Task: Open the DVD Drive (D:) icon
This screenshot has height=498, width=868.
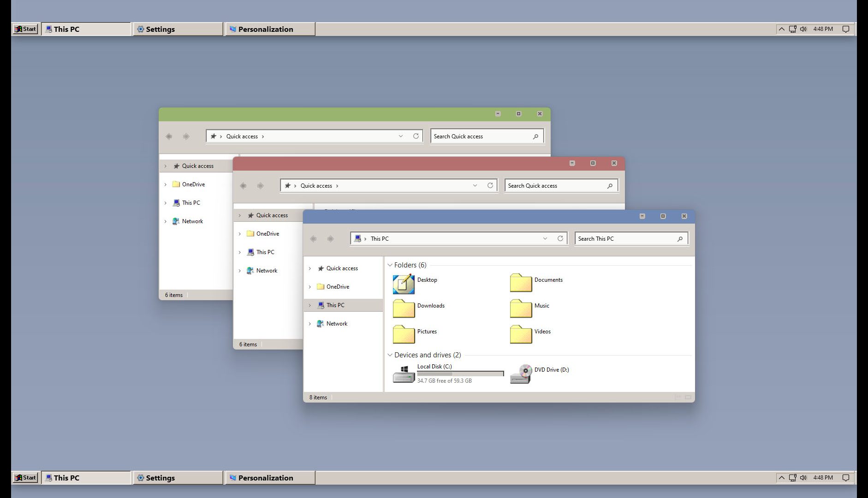Action: pos(521,374)
